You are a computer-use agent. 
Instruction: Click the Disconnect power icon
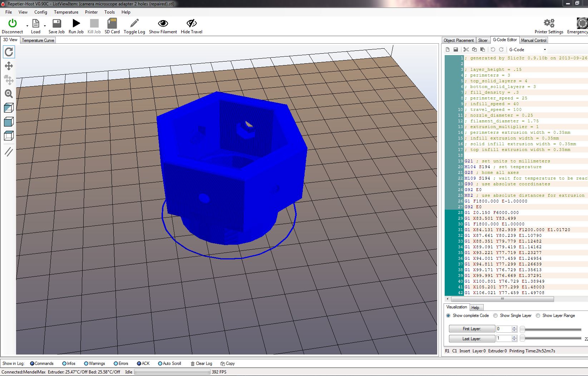(13, 24)
